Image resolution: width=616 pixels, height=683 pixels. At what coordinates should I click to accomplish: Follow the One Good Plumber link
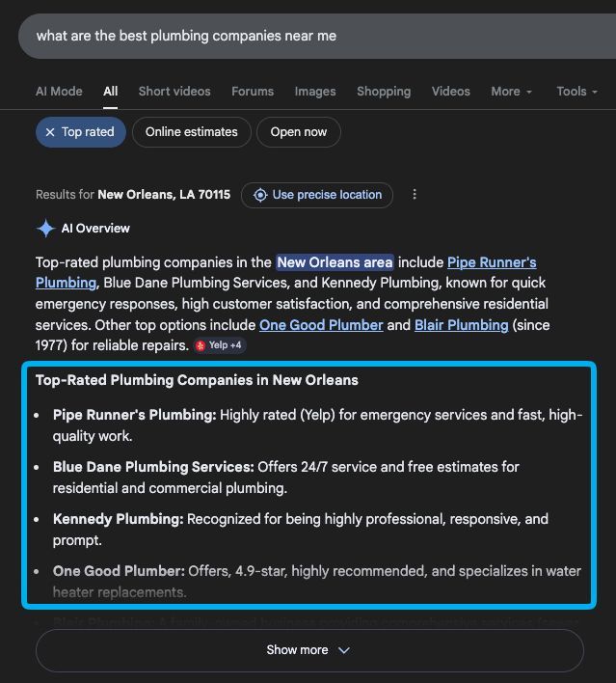(321, 325)
